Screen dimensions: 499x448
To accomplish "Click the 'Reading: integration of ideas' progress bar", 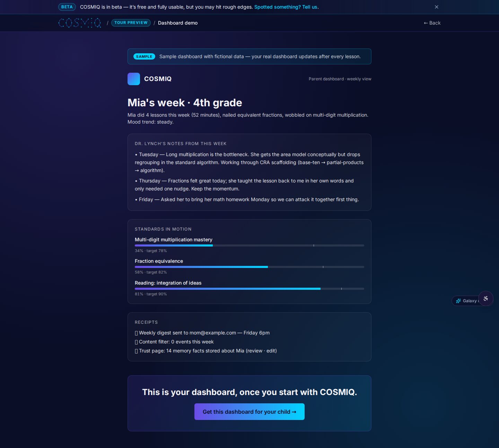I will click(x=249, y=289).
